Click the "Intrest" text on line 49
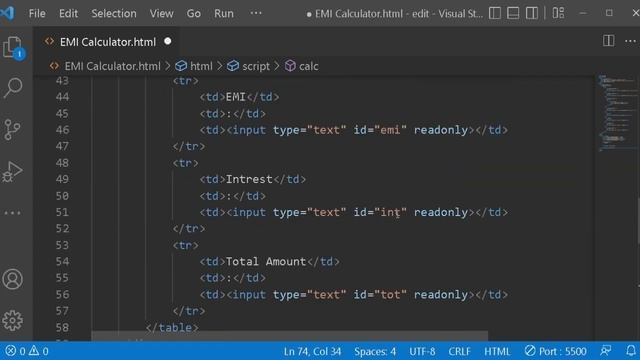This screenshot has width=640, height=360. point(249,179)
